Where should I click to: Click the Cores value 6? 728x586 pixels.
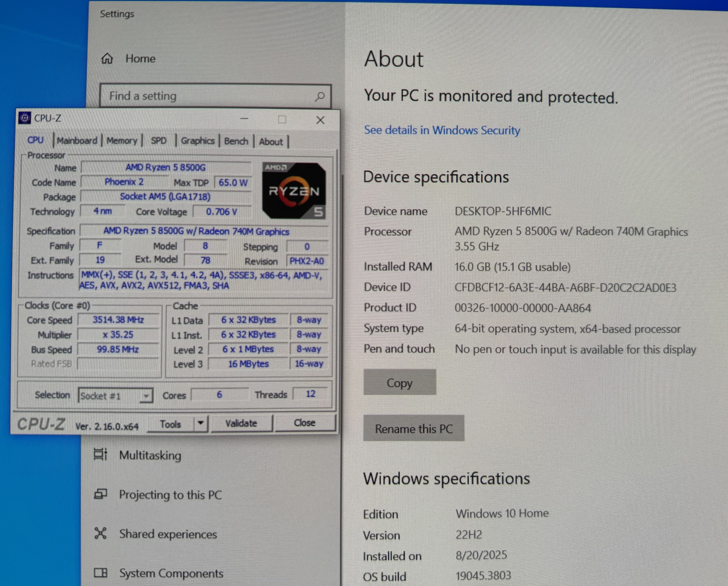coord(219,394)
